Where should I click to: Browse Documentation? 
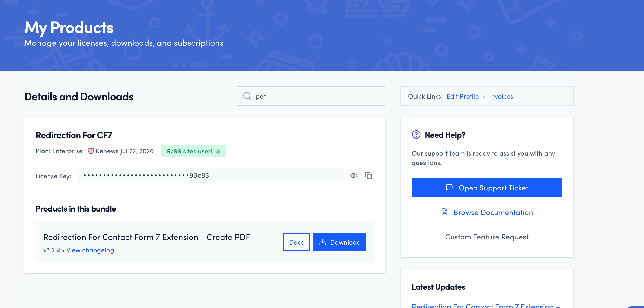tap(487, 212)
